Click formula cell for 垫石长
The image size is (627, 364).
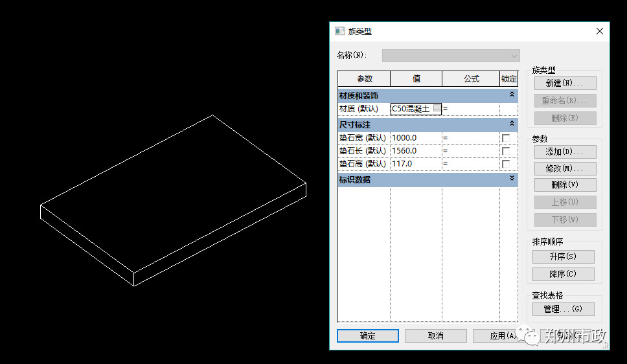click(471, 151)
